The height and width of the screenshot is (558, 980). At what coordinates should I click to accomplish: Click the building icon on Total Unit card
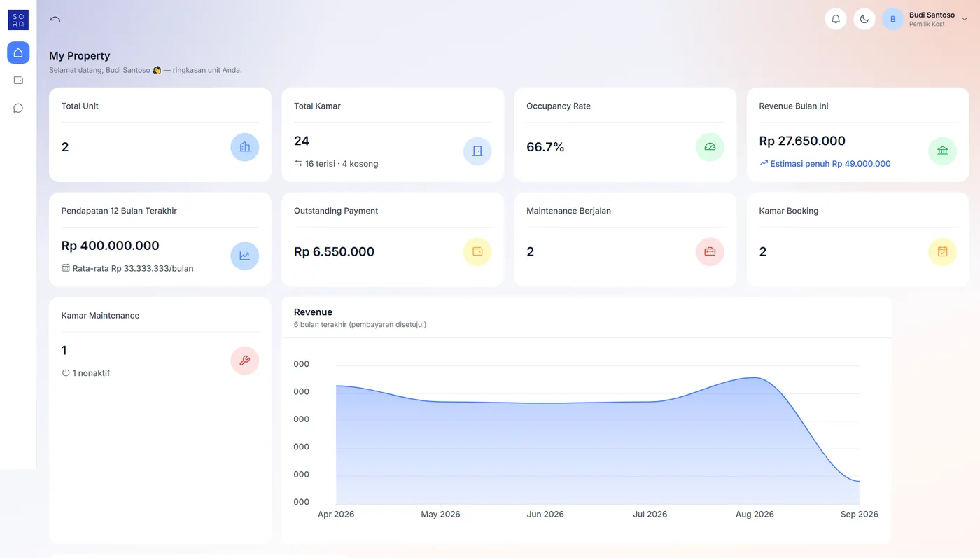(x=245, y=147)
